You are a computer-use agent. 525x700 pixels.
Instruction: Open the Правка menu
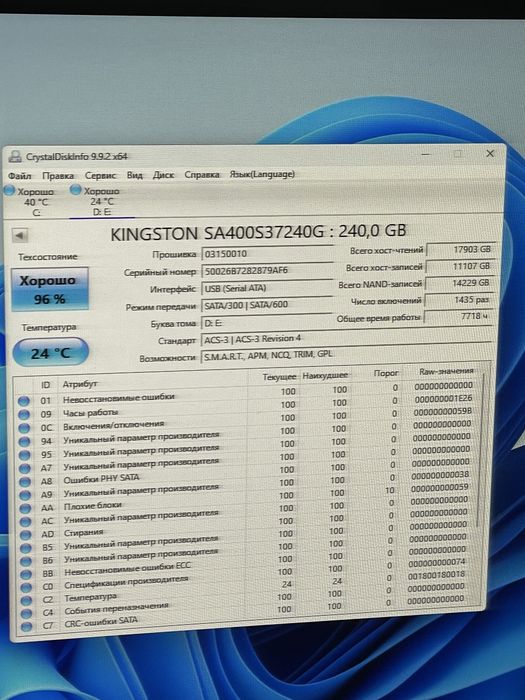coord(58,176)
